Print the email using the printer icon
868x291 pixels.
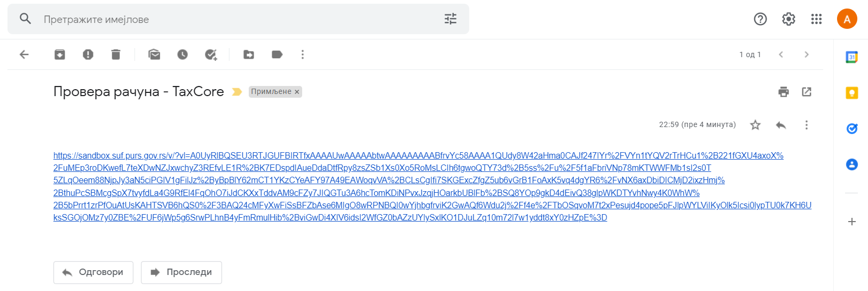point(784,92)
